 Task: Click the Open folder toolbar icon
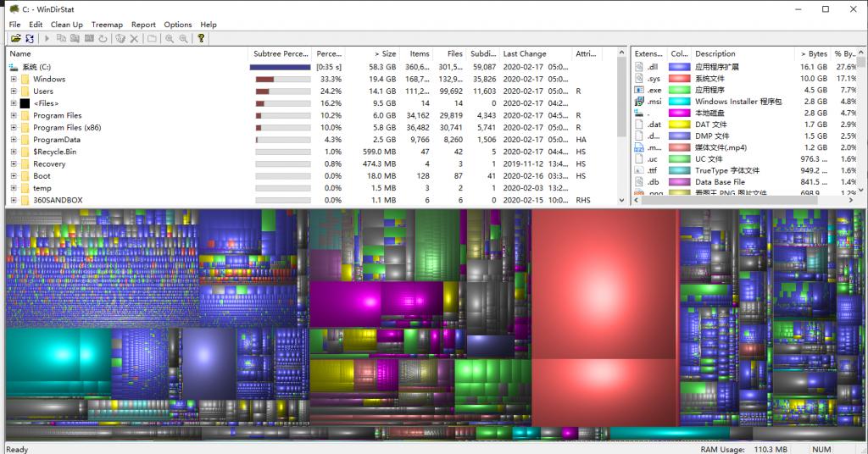pos(15,38)
